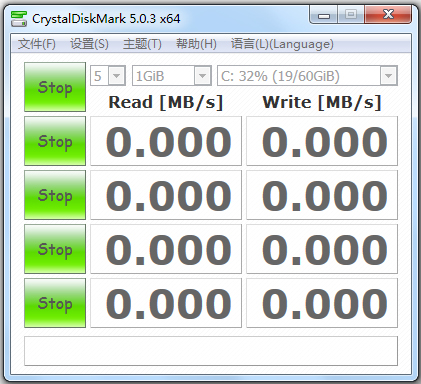Open the 文件(F) menu

(37, 44)
